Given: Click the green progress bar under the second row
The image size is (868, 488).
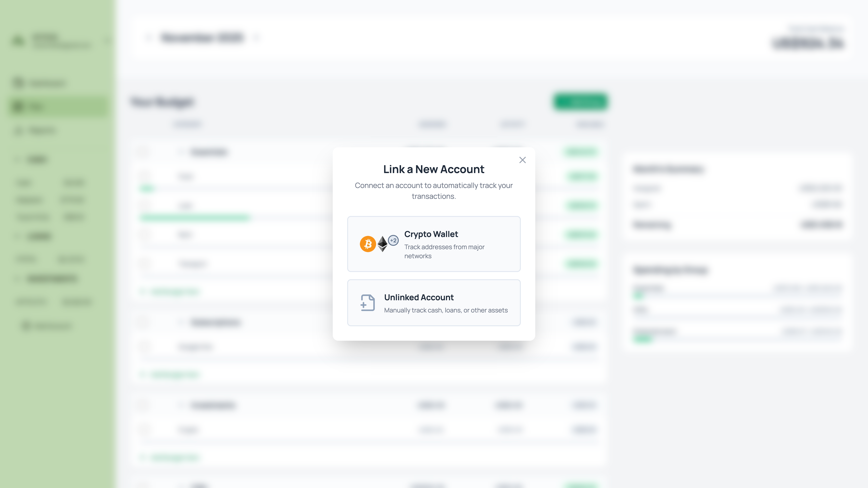Looking at the screenshot, I should [195, 217].
